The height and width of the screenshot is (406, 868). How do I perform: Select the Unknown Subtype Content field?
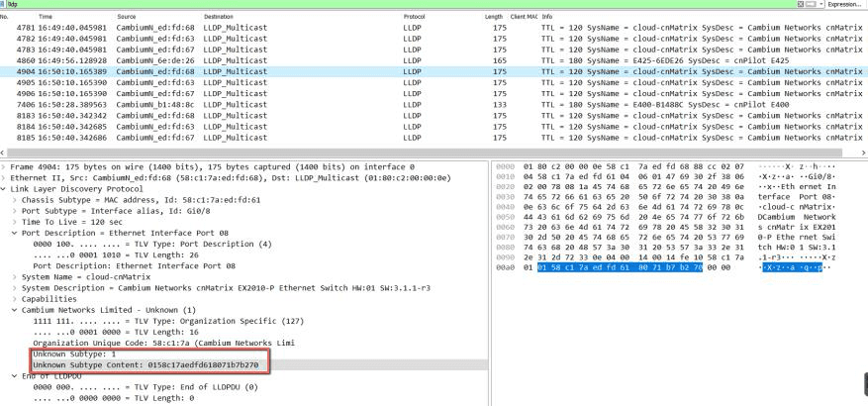click(x=145, y=365)
